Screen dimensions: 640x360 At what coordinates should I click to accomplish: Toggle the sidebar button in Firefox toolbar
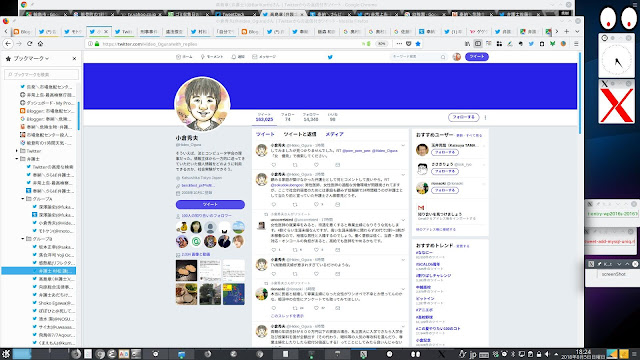pyautogui.click(x=478, y=44)
